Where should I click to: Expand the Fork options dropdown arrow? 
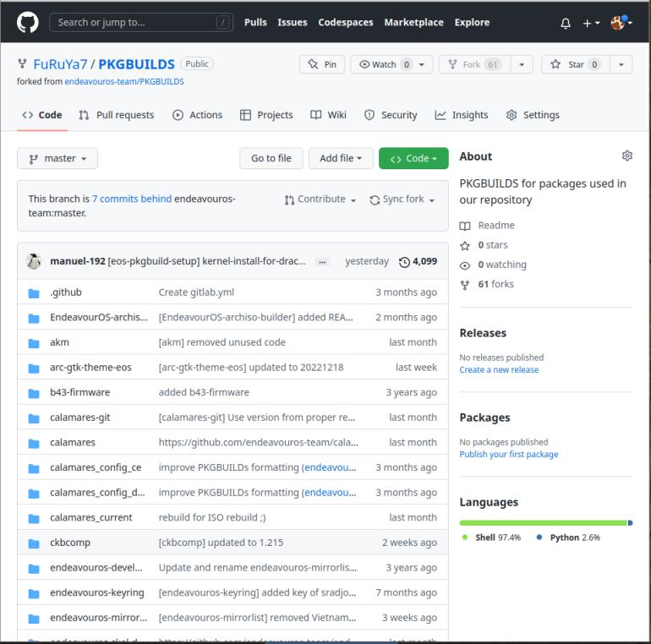522,64
